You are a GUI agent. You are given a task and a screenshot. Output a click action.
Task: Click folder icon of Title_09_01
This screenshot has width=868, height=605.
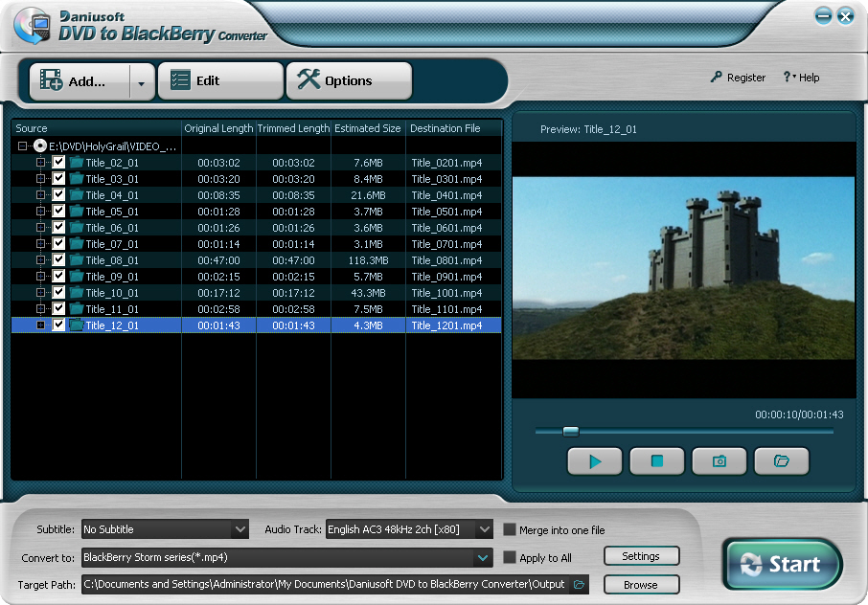(77, 276)
